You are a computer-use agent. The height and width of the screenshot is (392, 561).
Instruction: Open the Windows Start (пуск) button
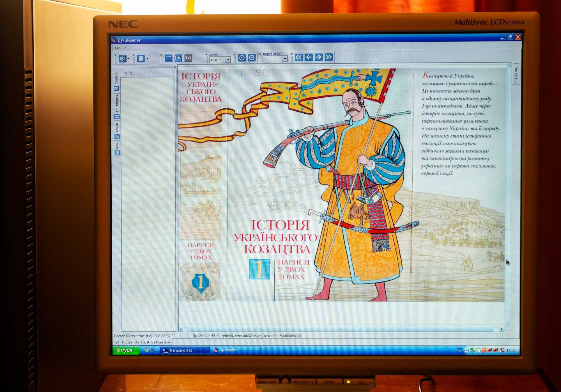click(126, 350)
